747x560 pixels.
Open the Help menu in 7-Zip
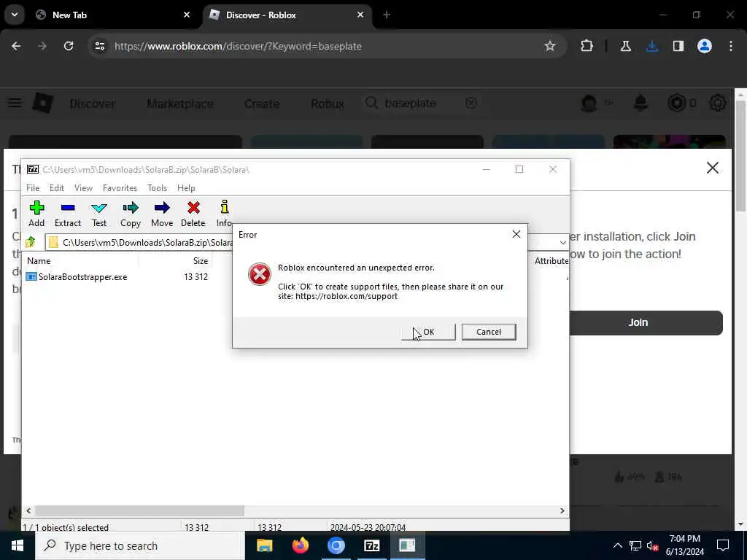click(186, 188)
